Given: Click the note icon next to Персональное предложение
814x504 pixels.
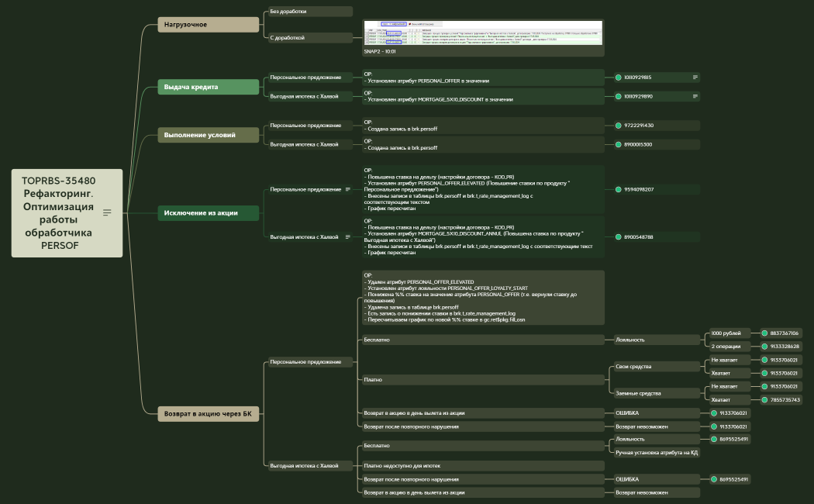Looking at the screenshot, I should click(x=348, y=189).
